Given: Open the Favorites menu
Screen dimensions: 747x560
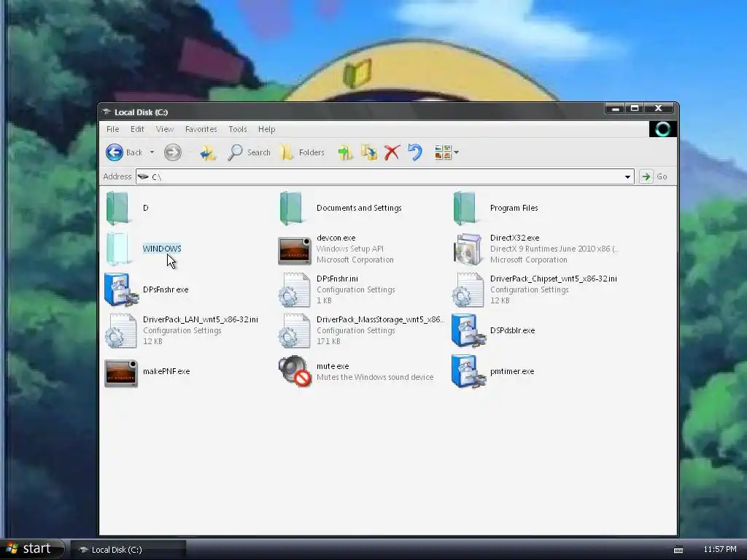Looking at the screenshot, I should [201, 129].
